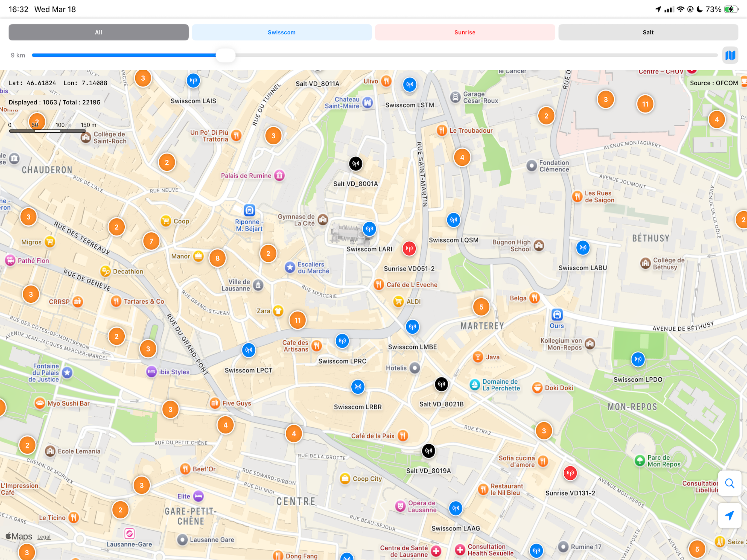Switch to the Swisscom filter tab
This screenshot has height=560, width=747.
click(x=282, y=33)
